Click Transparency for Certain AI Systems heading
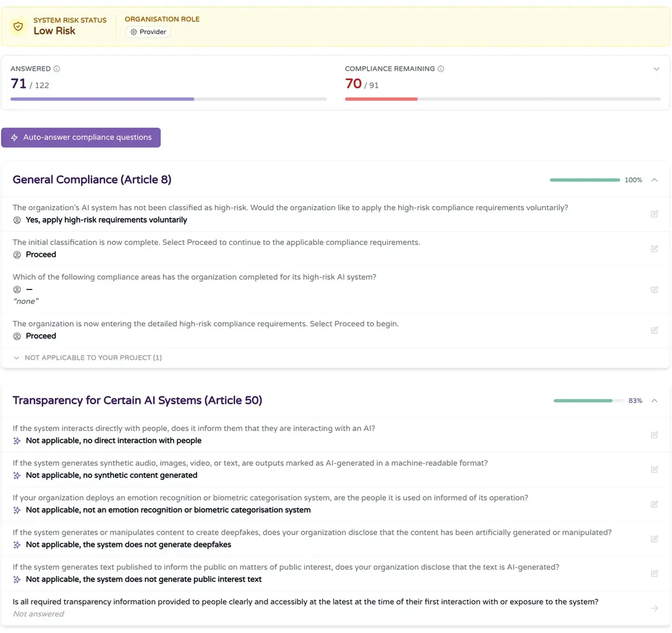The width and height of the screenshot is (672, 633). click(x=138, y=400)
